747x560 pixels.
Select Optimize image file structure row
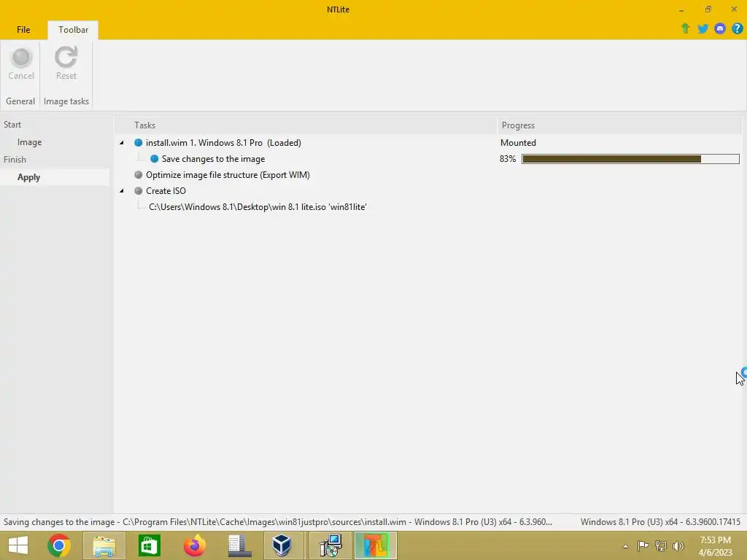[228, 175]
